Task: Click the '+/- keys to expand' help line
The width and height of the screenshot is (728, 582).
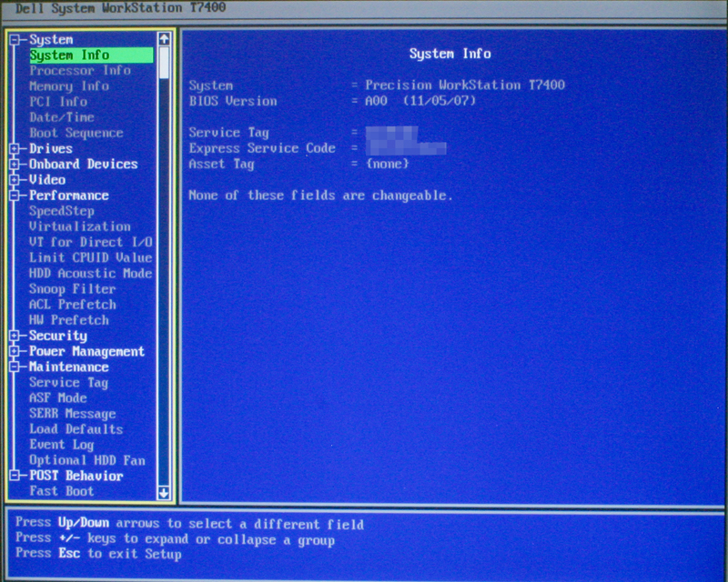Action: [175, 539]
